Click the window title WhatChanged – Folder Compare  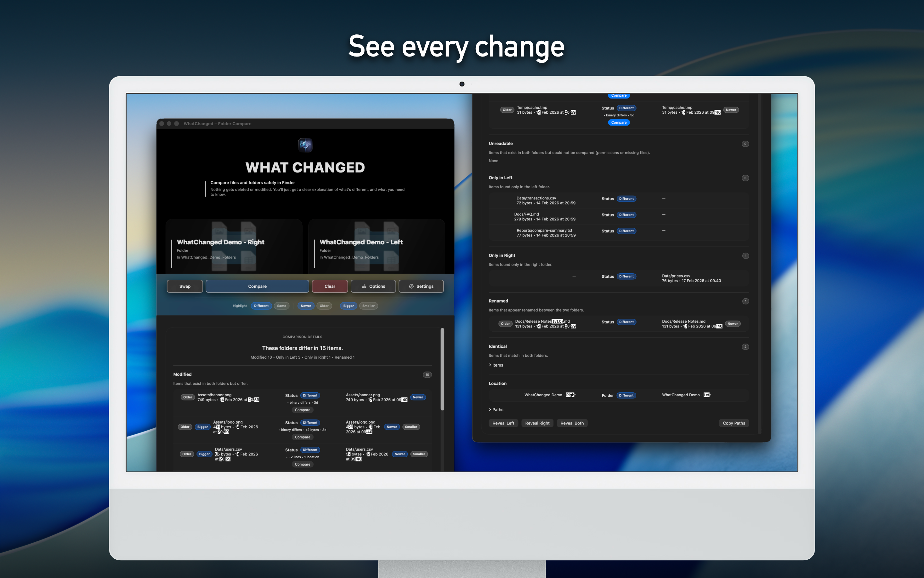point(217,124)
